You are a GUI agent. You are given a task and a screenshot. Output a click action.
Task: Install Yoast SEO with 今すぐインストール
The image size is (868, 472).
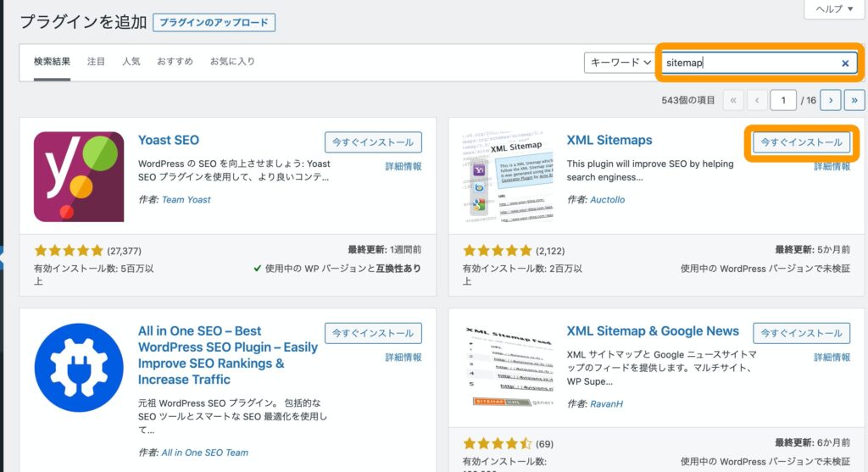click(373, 142)
